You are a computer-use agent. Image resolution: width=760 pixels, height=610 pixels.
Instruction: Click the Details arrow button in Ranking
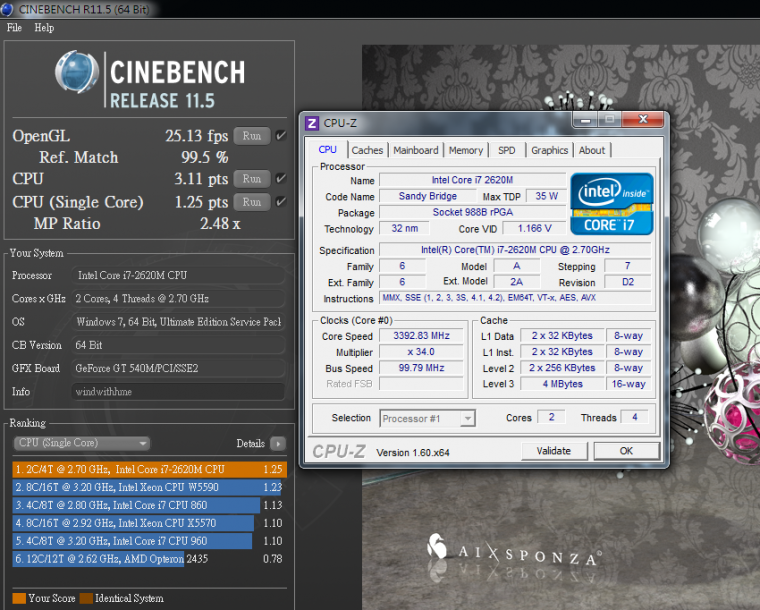point(277,443)
